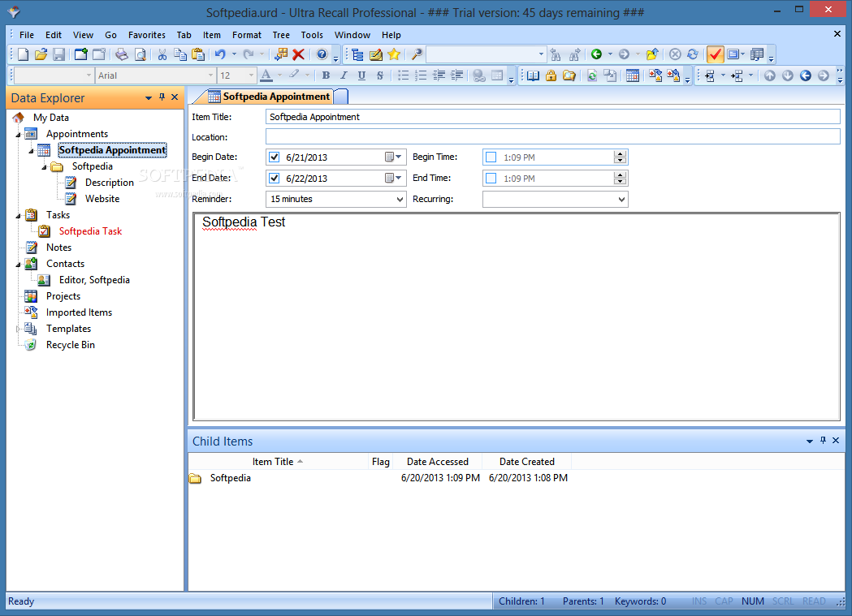Sort by Date Accessed column header
The width and height of the screenshot is (852, 616).
pyautogui.click(x=438, y=462)
